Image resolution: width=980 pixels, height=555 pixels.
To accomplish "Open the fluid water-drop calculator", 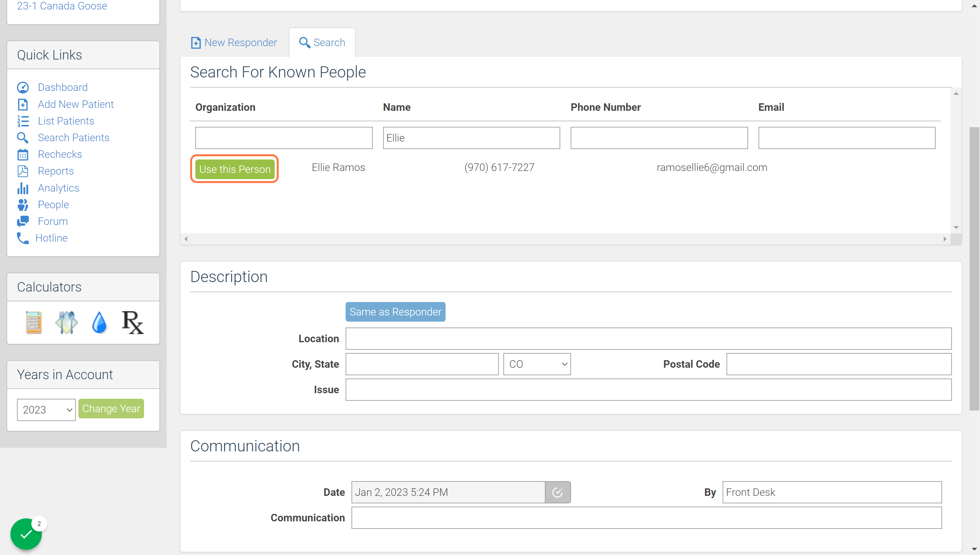I will click(x=99, y=323).
